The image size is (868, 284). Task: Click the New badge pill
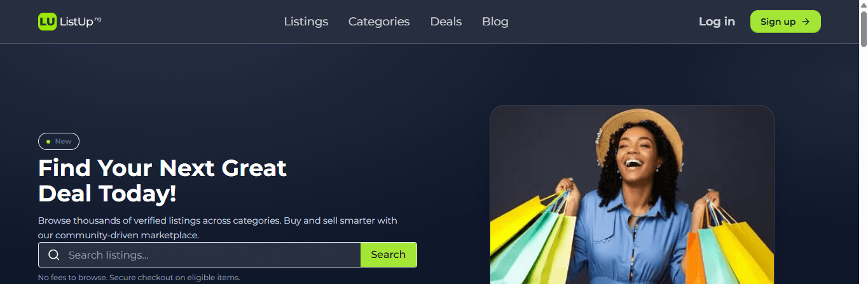click(59, 141)
